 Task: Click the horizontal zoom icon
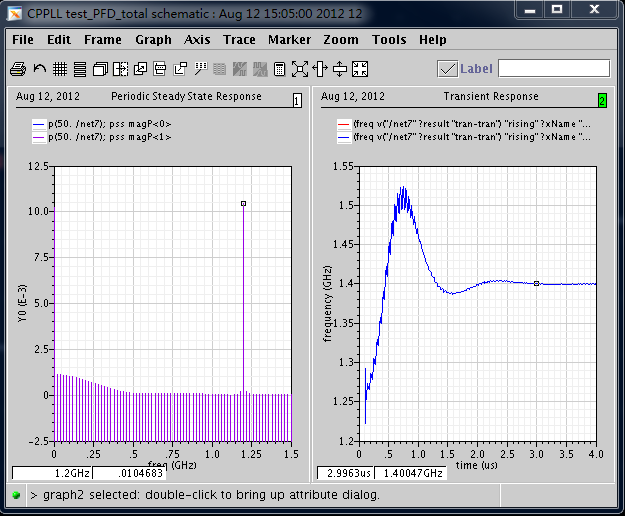coord(320,69)
